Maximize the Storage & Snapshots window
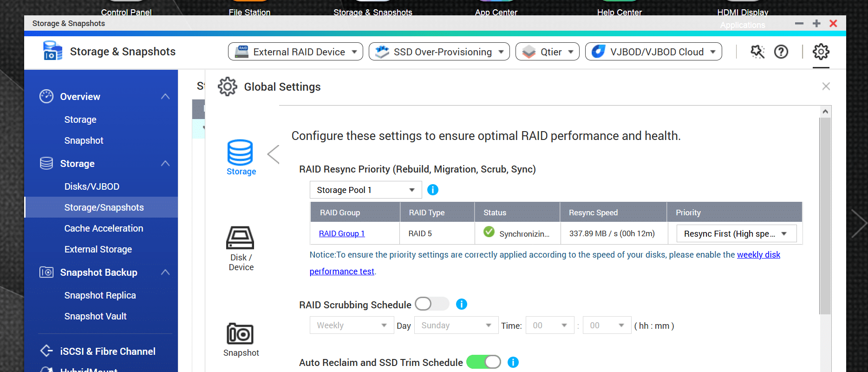 pyautogui.click(x=816, y=23)
